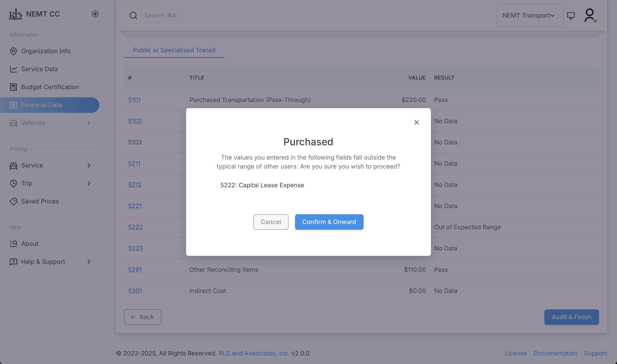The height and width of the screenshot is (364, 617).
Task: Open the NEMT Transport dropdown
Action: point(529,16)
